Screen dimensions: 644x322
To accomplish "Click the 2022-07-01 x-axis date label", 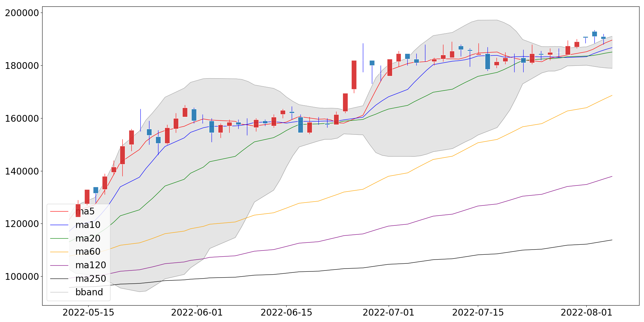I will click(x=389, y=313).
